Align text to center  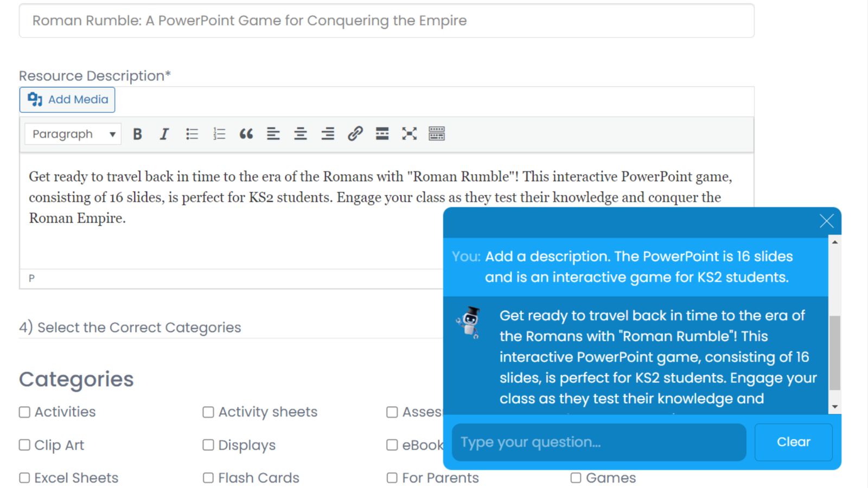(300, 134)
